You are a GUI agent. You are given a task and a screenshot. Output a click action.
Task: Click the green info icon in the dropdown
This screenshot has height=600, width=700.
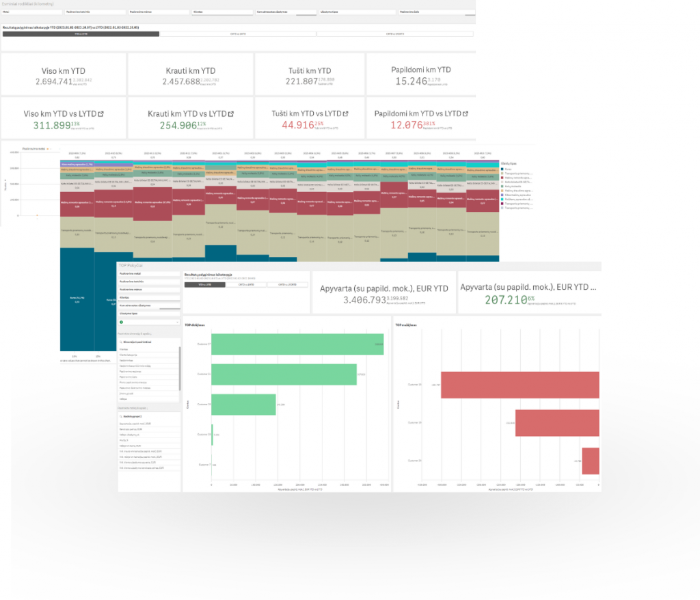(121, 321)
